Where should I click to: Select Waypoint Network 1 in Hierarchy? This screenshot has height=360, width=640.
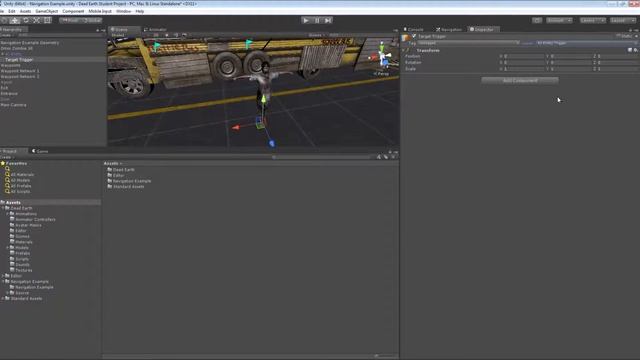[x=20, y=71]
